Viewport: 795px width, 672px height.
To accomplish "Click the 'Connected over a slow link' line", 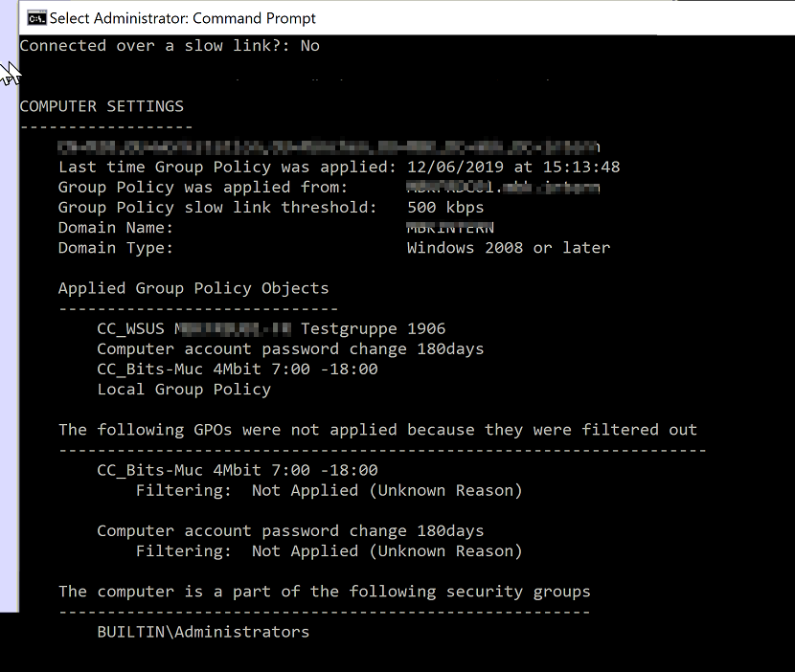I will click(170, 46).
